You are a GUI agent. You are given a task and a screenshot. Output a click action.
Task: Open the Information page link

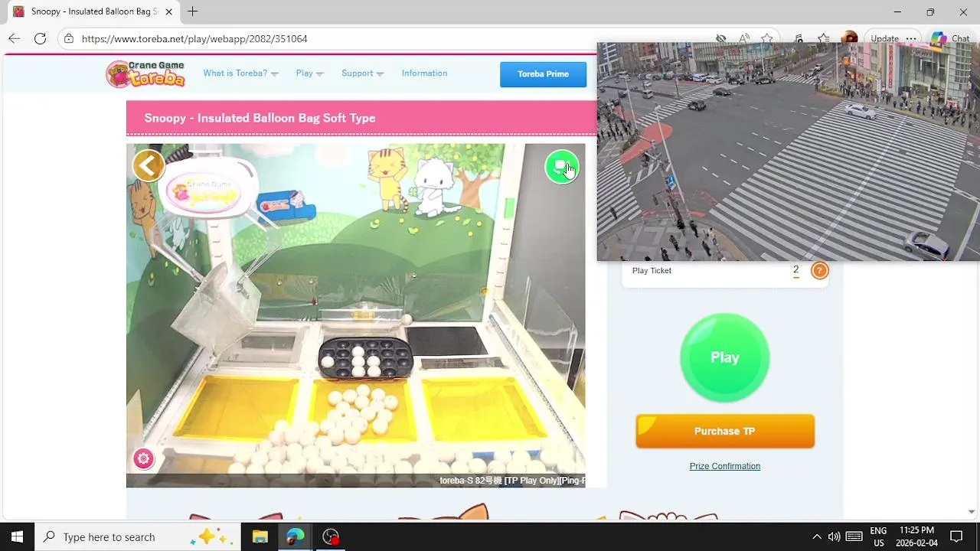(424, 73)
